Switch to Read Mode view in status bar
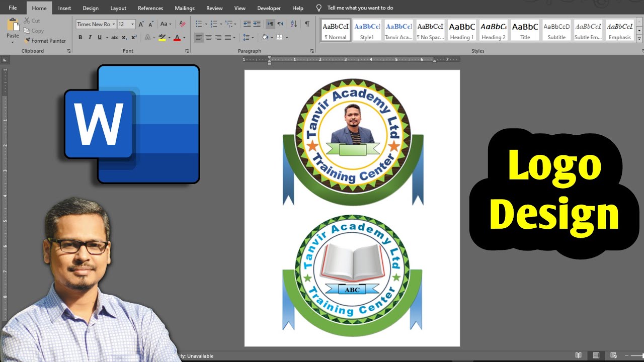Viewport: 644px width, 362px height. pos(579,356)
